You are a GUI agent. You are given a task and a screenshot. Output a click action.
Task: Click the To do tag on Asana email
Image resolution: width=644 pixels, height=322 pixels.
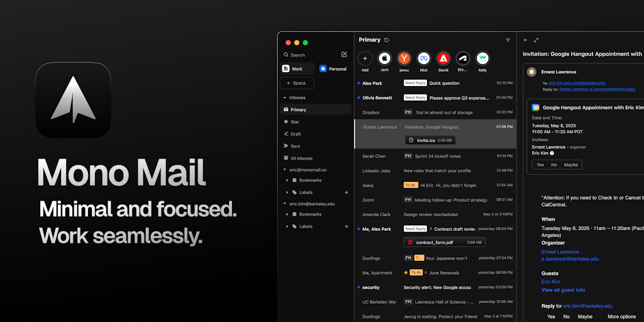(411, 186)
